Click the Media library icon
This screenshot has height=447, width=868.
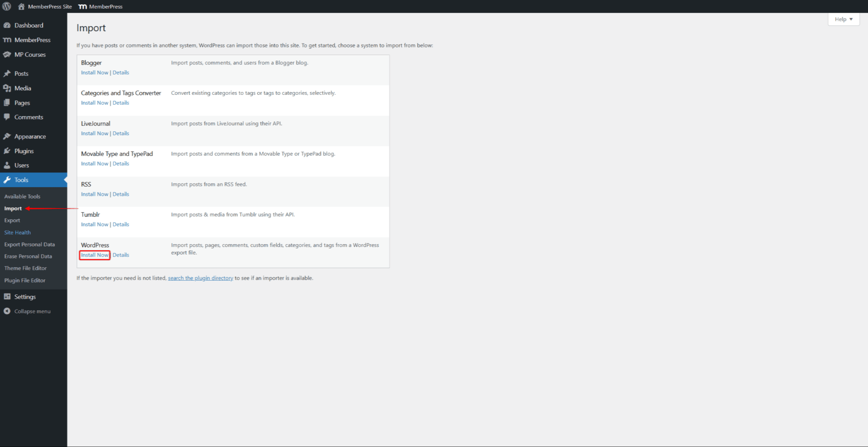pyautogui.click(x=7, y=89)
